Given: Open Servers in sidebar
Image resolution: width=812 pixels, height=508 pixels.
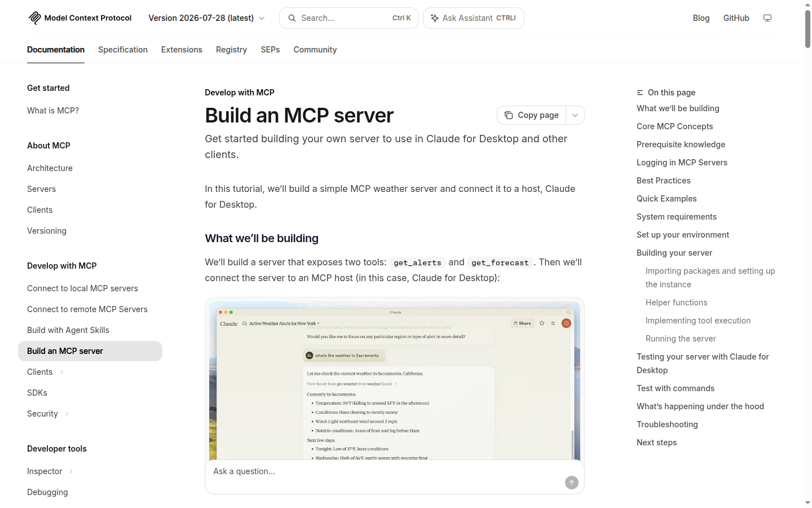Looking at the screenshot, I should pos(41,189).
